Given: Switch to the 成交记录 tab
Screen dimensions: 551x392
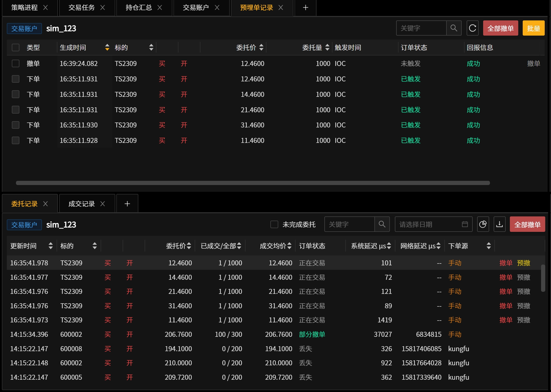Looking at the screenshot, I should [81, 203].
